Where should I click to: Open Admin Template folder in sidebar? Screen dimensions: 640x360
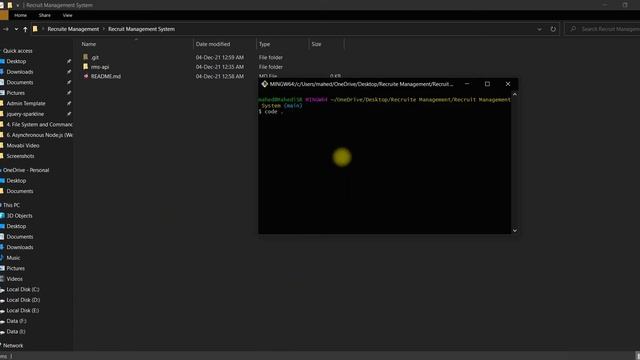[x=26, y=104]
